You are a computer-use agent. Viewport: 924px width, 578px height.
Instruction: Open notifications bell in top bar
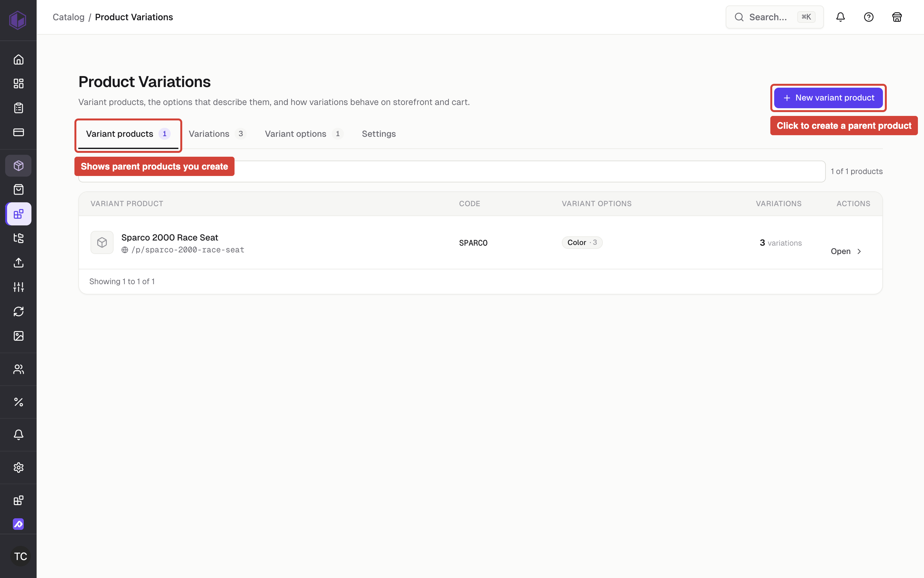coord(840,17)
